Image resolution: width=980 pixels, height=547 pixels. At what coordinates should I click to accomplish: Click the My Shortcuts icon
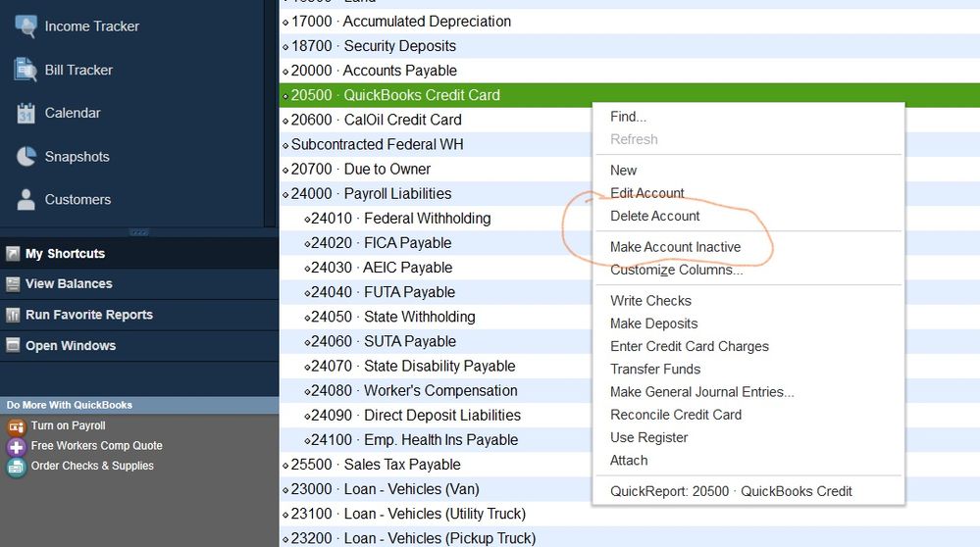click(13, 254)
